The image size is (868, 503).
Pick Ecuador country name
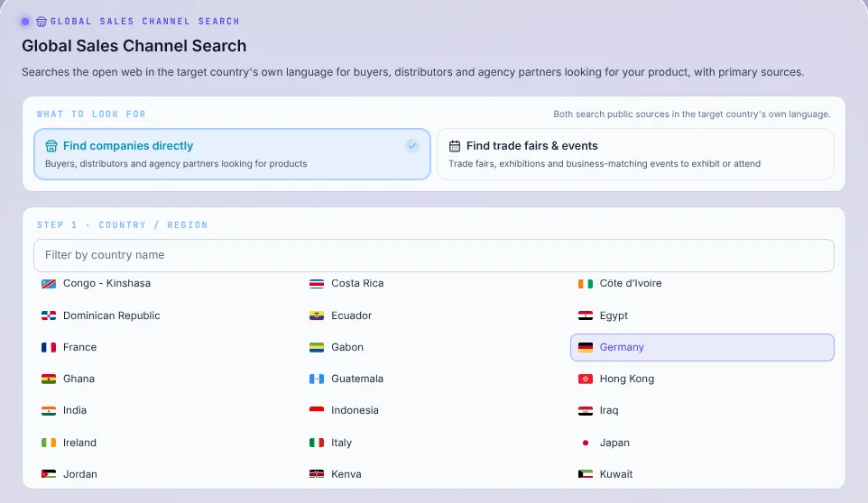352,316
